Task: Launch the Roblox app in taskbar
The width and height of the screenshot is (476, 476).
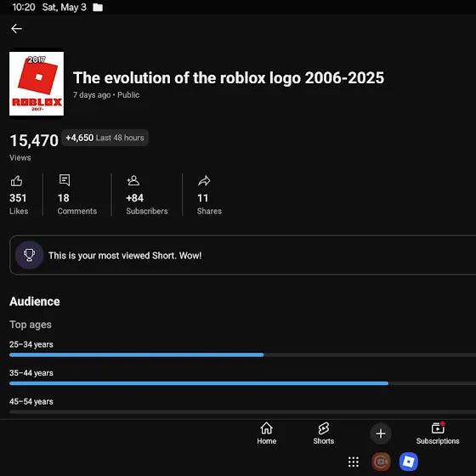Action: [408, 462]
